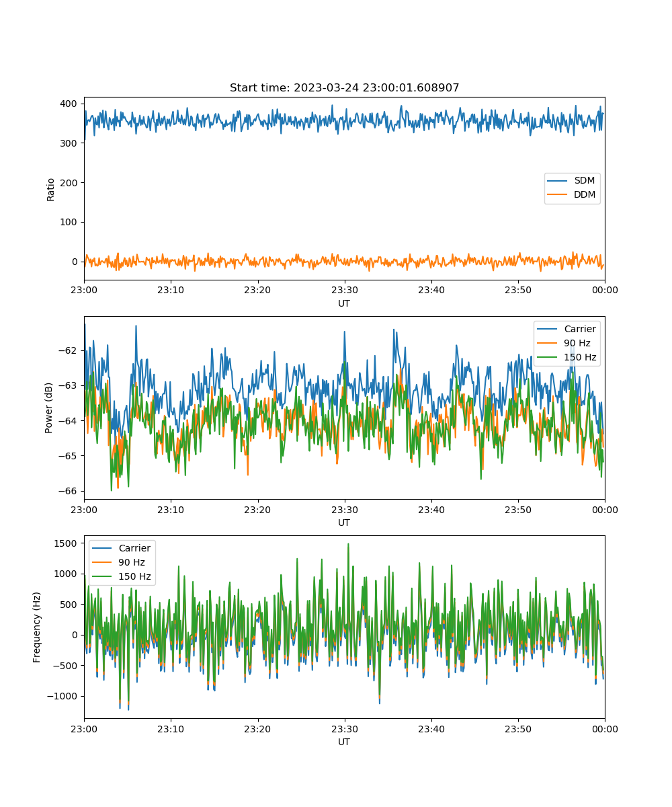Click the 0 tick on the Ratio axis
Screen dimensions: 672x807
click(x=76, y=262)
